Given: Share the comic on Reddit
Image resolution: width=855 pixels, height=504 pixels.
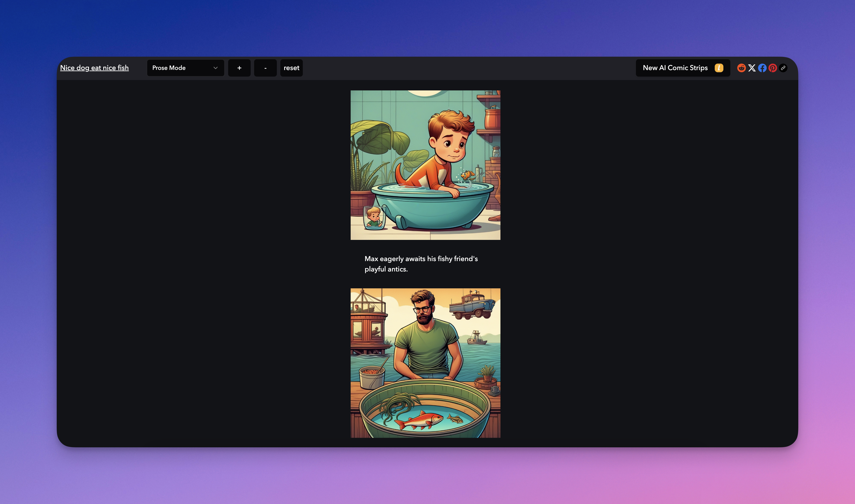Looking at the screenshot, I should 741,68.
